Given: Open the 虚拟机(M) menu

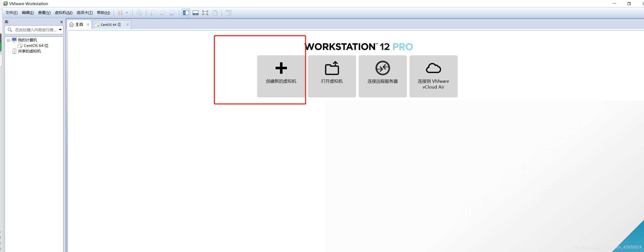Looking at the screenshot, I should pos(64,13).
